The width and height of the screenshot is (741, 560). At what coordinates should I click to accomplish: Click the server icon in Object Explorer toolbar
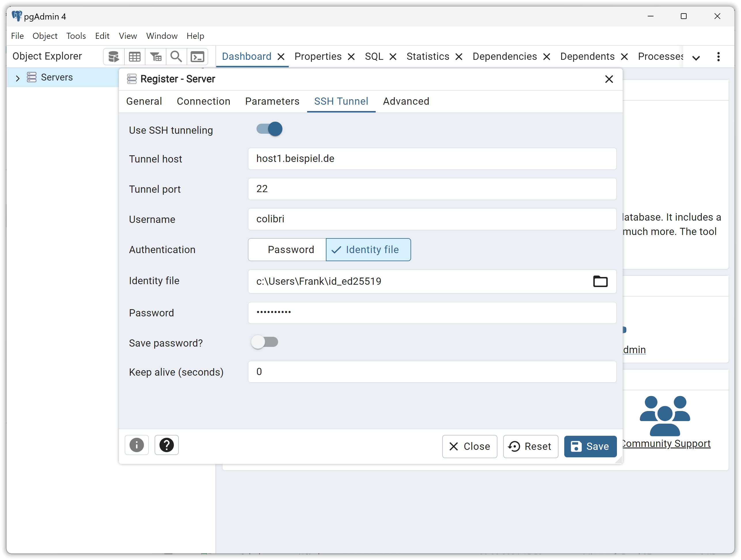(113, 57)
